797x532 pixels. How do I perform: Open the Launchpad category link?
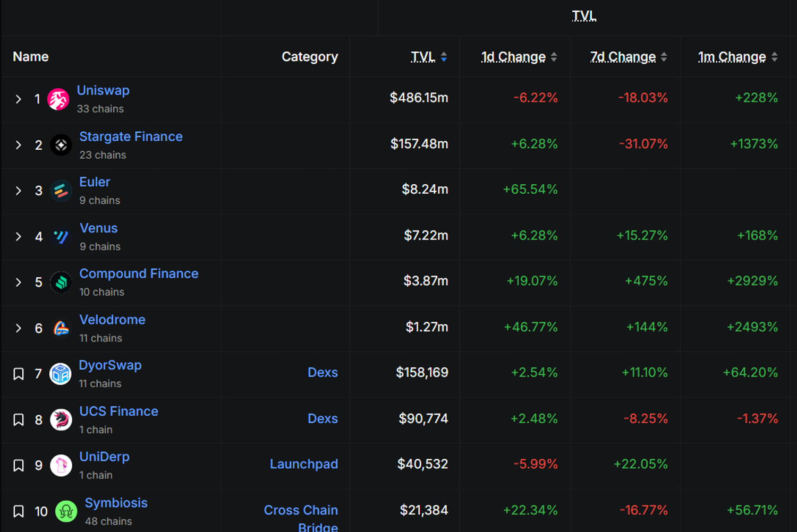303,464
